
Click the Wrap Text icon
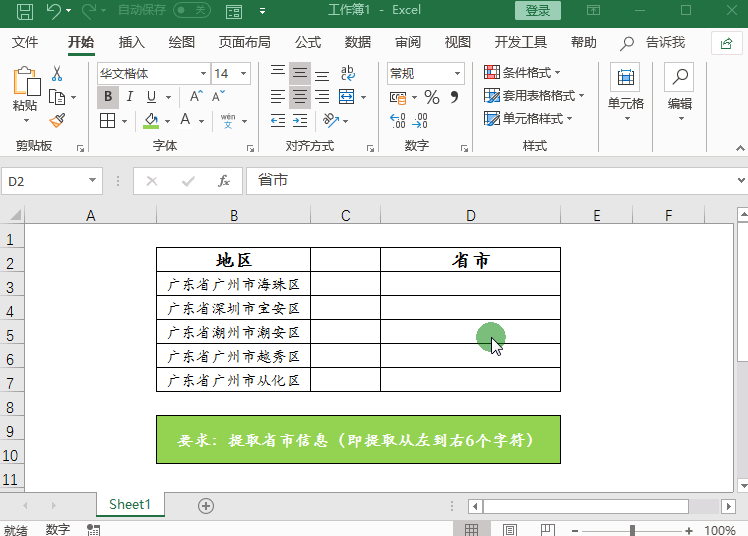(348, 74)
